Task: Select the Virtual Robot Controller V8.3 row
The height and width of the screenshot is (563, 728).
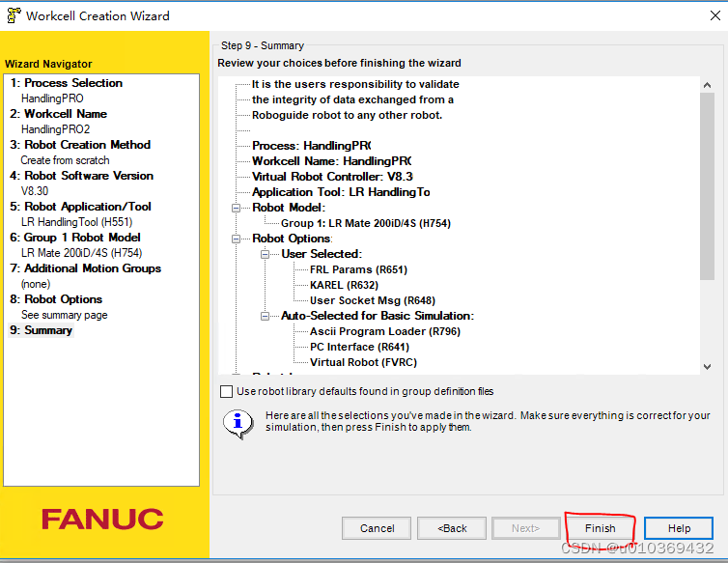Action: [x=332, y=177]
